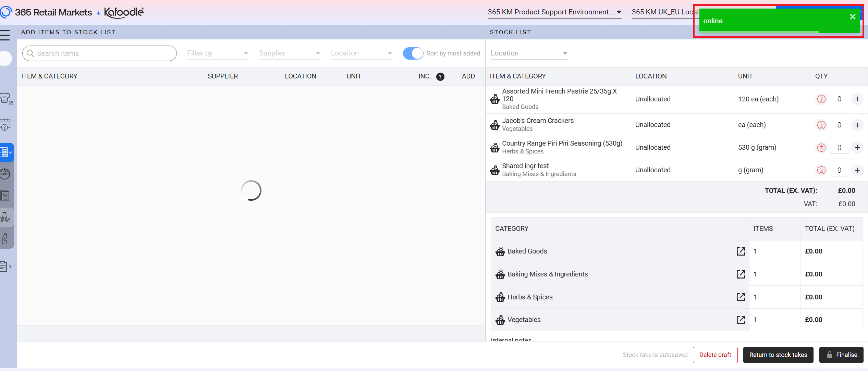Open the Vegetables category external link icon
This screenshot has width=868, height=371.
(741, 320)
